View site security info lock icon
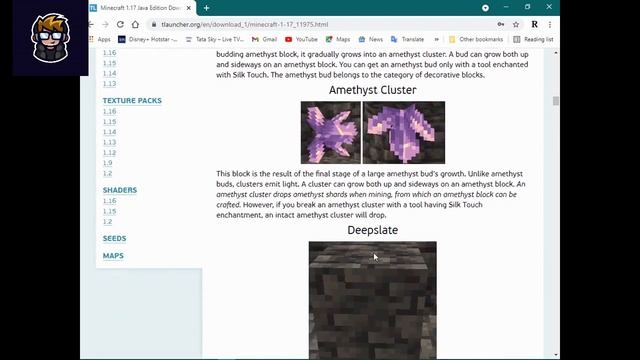640x360 pixels. pos(154,24)
